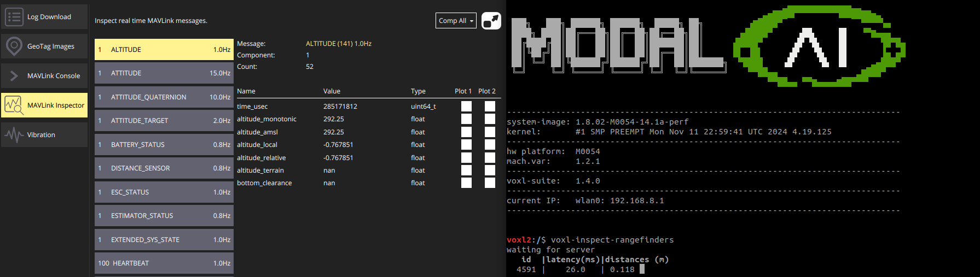Click terminal command voxl-inspect-rangefinders

pyautogui.click(x=612, y=240)
